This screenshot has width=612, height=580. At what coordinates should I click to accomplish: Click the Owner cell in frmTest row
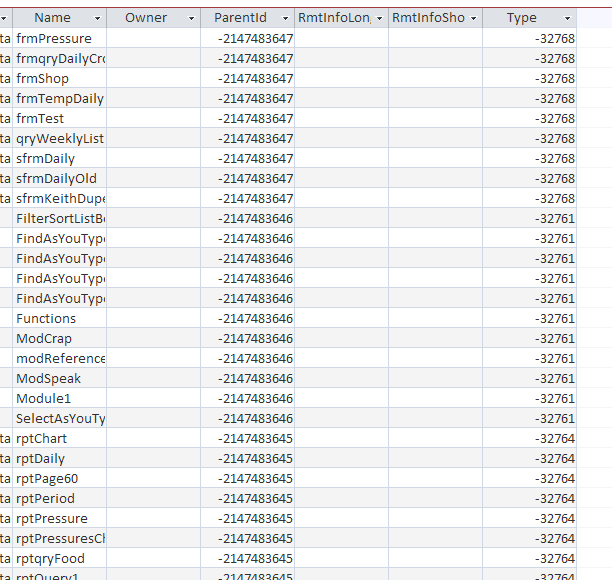coord(153,118)
